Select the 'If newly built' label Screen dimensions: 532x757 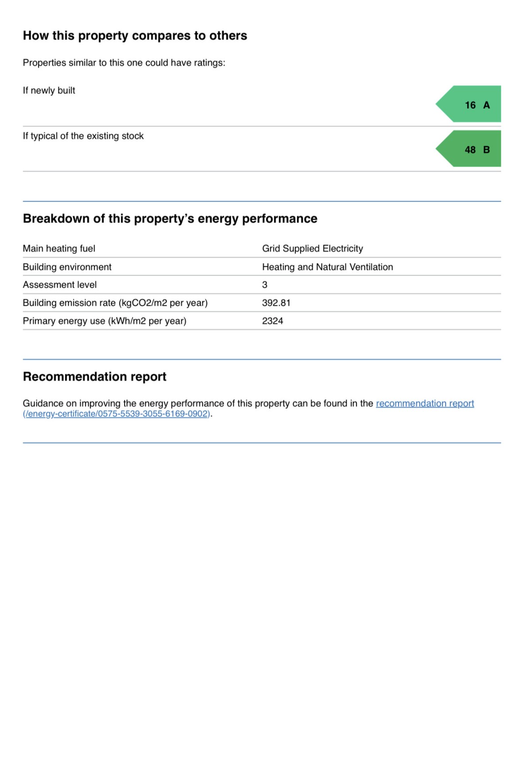(x=49, y=91)
